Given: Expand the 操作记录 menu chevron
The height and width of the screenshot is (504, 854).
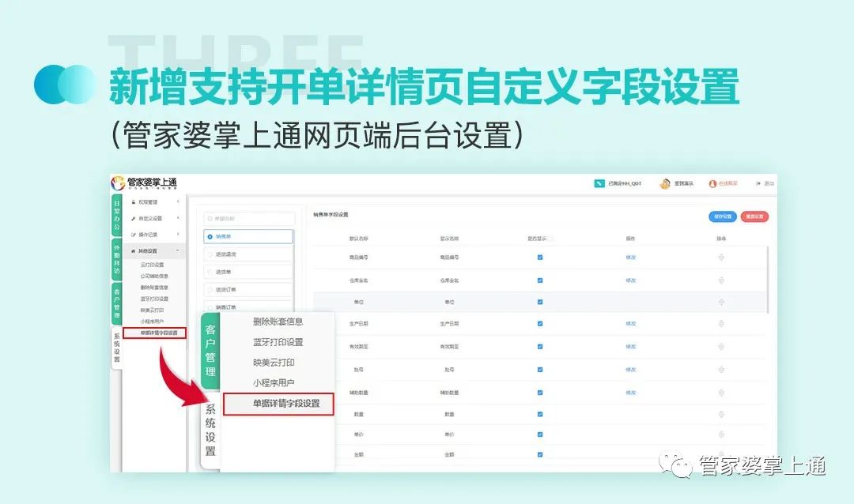Looking at the screenshot, I should (178, 235).
